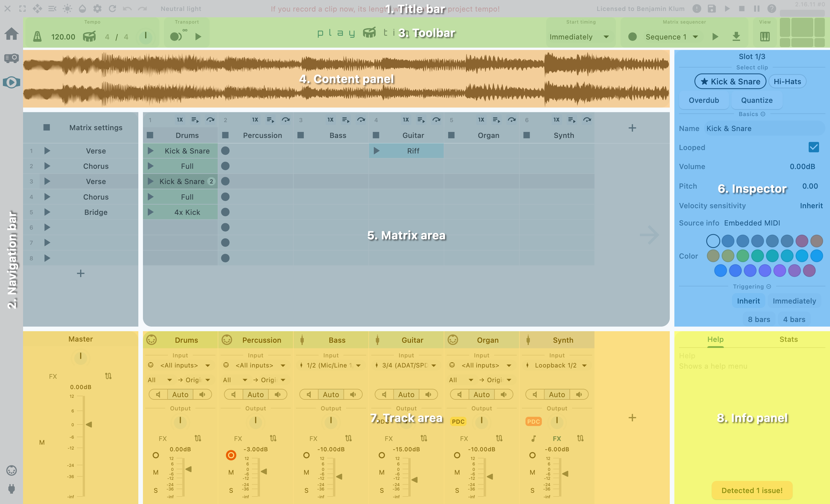
Task: Toggle the Looped checkbox
Action: 814,147
